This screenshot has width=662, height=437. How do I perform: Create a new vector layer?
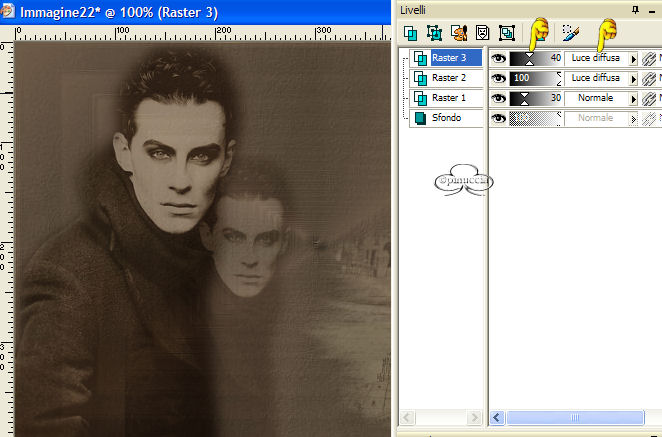pos(434,33)
